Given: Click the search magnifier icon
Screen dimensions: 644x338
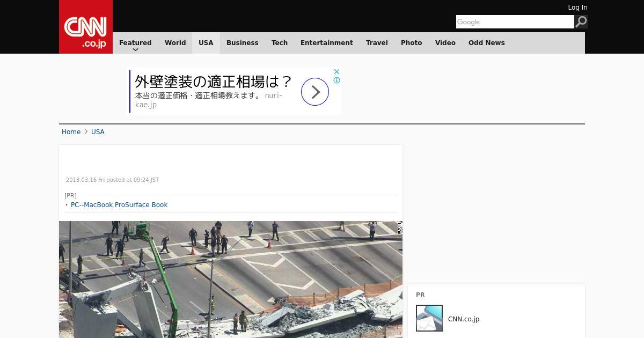Looking at the screenshot, I should point(581,22).
